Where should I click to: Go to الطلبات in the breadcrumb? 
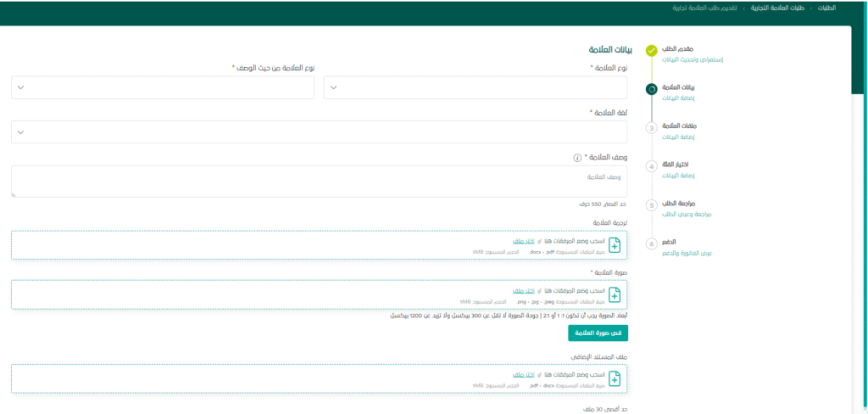826,8
